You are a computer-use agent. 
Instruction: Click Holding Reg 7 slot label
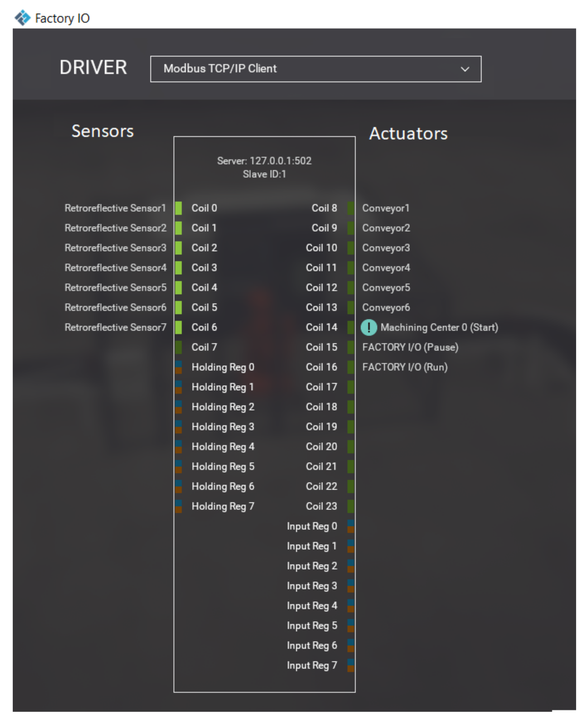coord(223,506)
